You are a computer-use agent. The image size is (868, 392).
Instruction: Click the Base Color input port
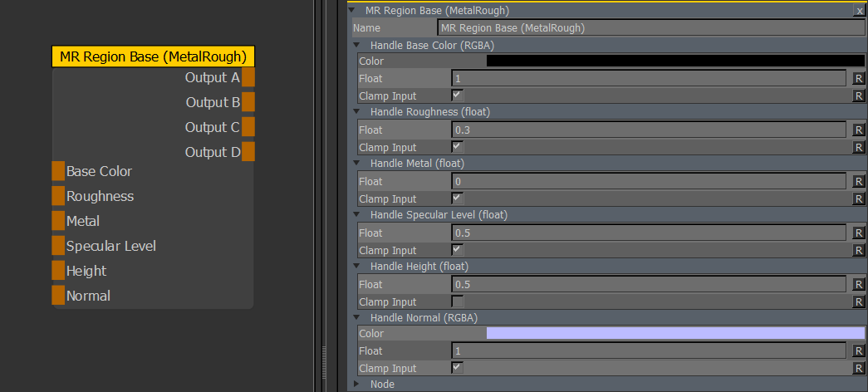click(58, 171)
